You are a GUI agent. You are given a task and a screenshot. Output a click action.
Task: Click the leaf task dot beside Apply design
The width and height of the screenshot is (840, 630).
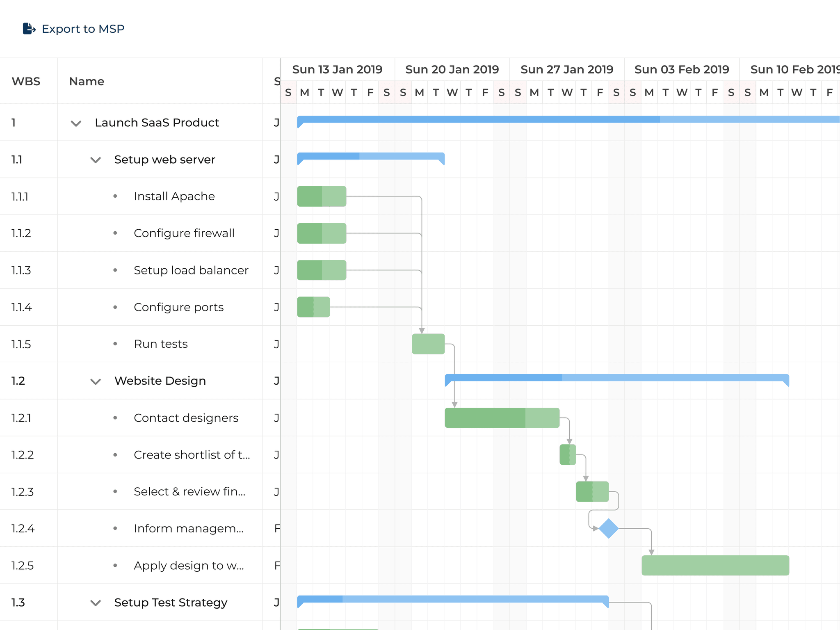(x=115, y=565)
